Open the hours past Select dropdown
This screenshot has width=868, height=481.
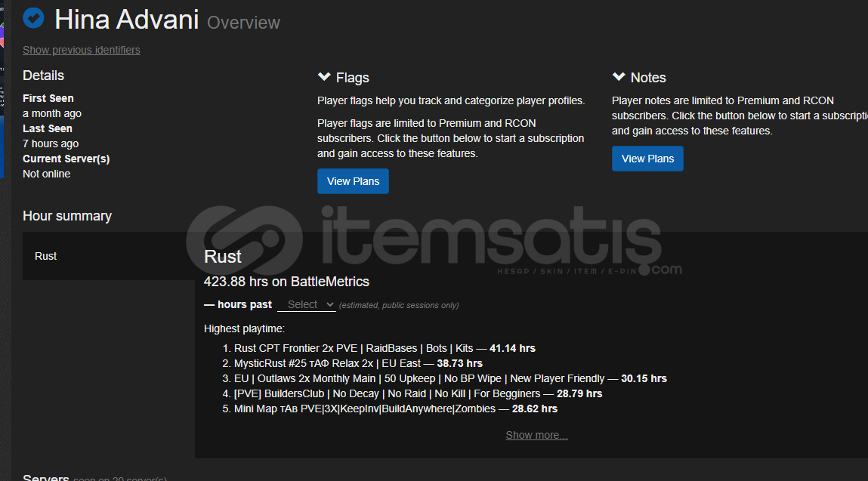(x=307, y=304)
